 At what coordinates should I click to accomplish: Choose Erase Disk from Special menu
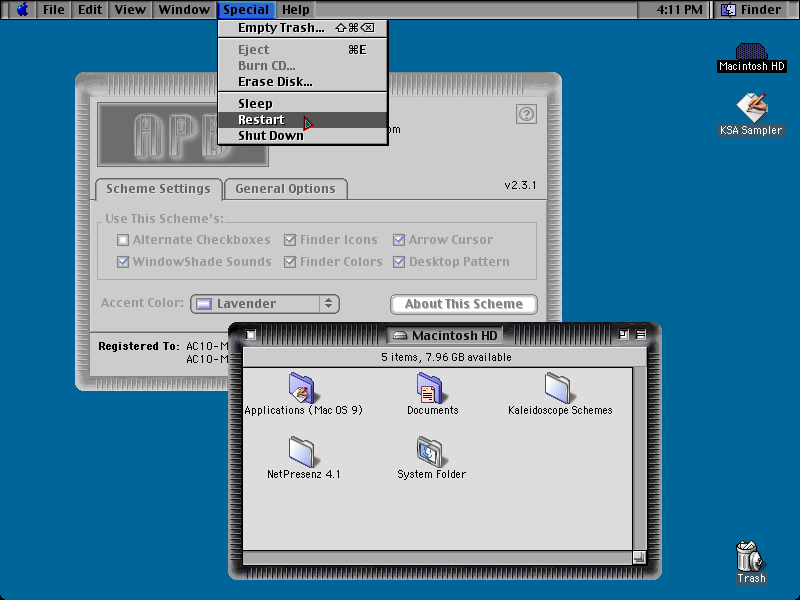click(x=303, y=82)
